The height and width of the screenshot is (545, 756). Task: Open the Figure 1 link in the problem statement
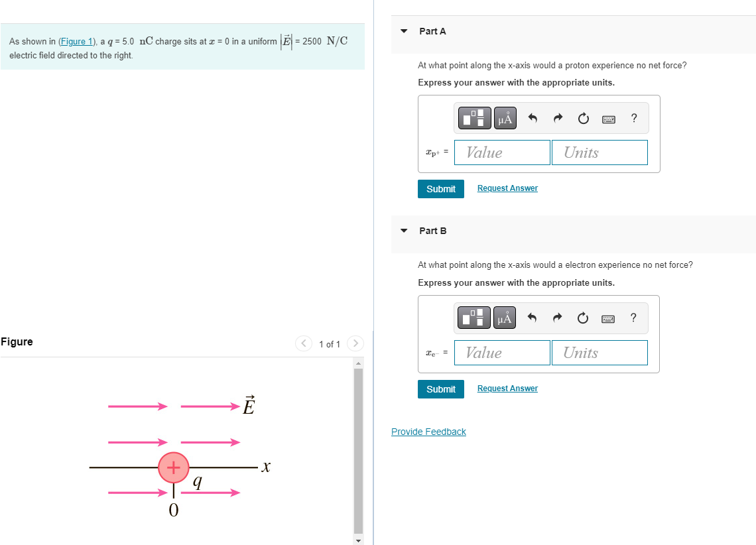point(77,41)
